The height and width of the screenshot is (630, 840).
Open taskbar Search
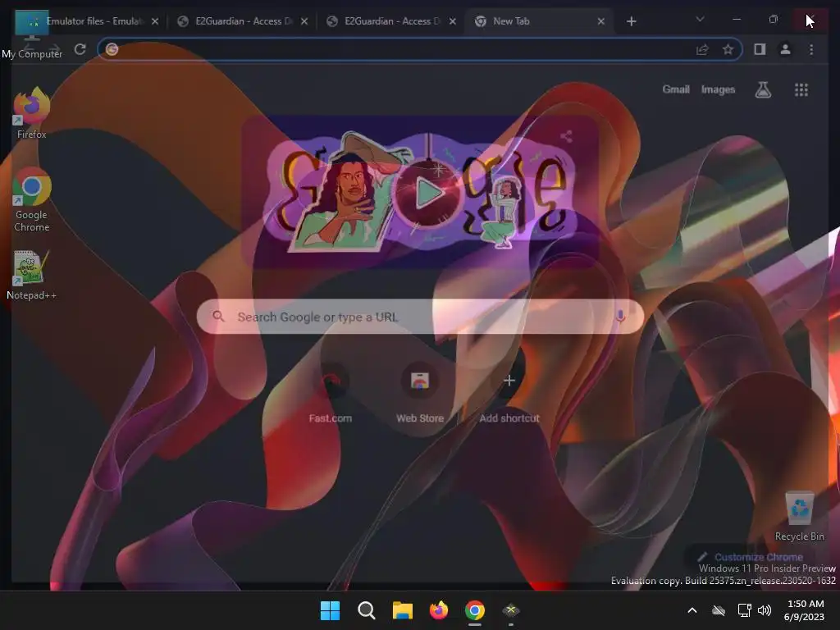pyautogui.click(x=367, y=610)
